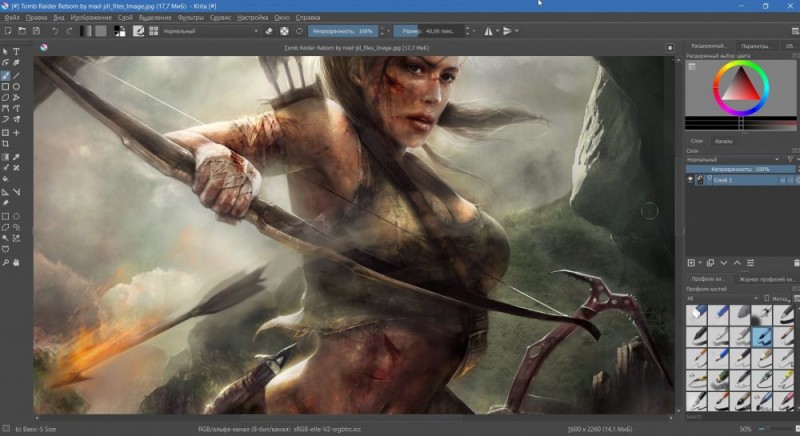Expand the add layer dropdown arrow
The height and width of the screenshot is (436, 800).
coord(700,263)
